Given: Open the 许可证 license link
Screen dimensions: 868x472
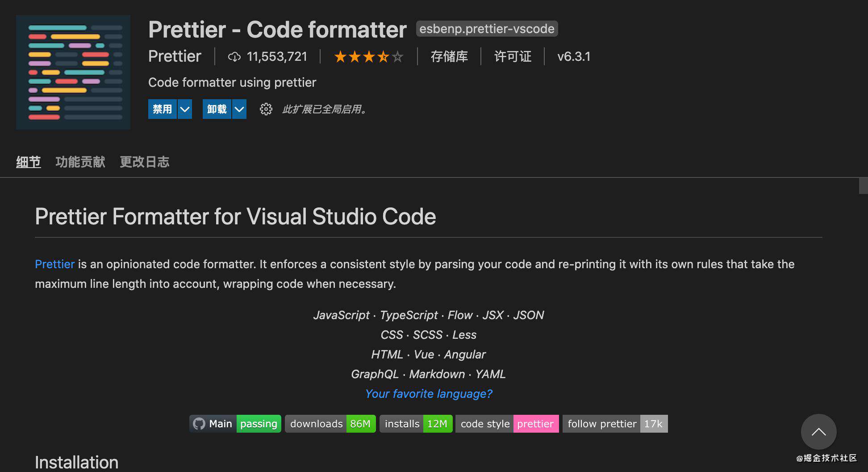Looking at the screenshot, I should pos(513,57).
